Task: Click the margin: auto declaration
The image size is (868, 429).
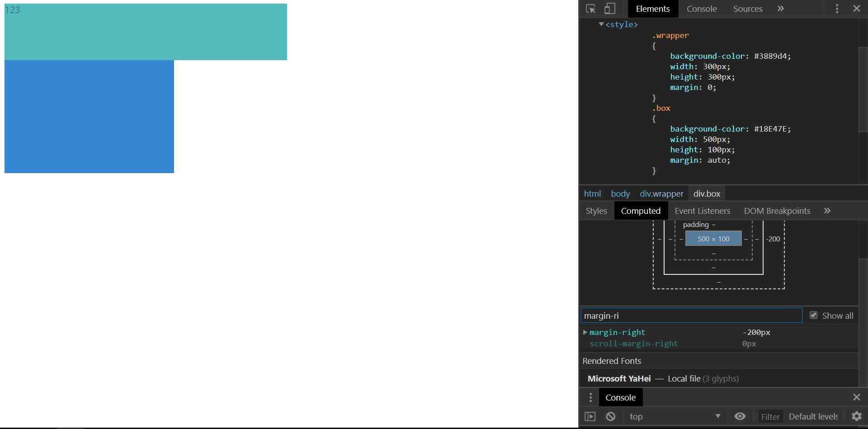Action: pyautogui.click(x=700, y=160)
